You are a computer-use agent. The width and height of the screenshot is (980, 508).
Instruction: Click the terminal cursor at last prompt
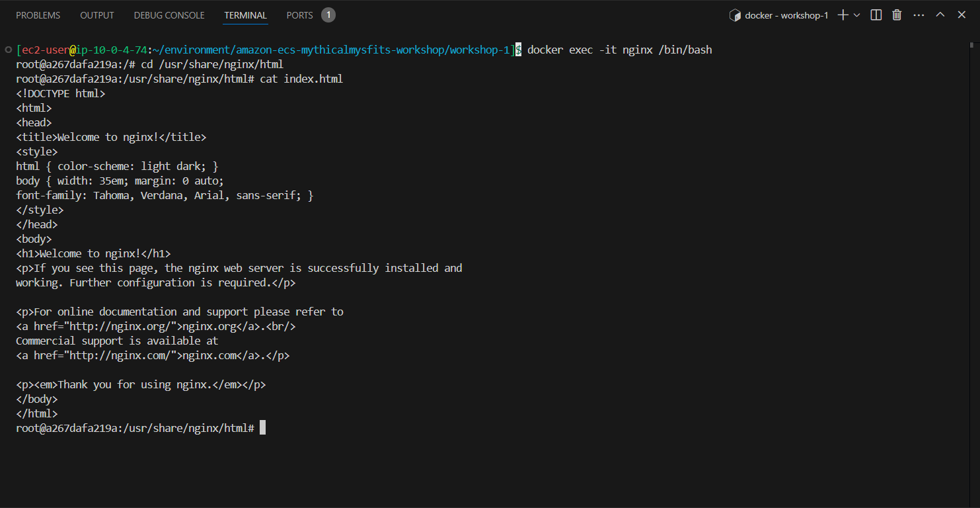pos(262,428)
